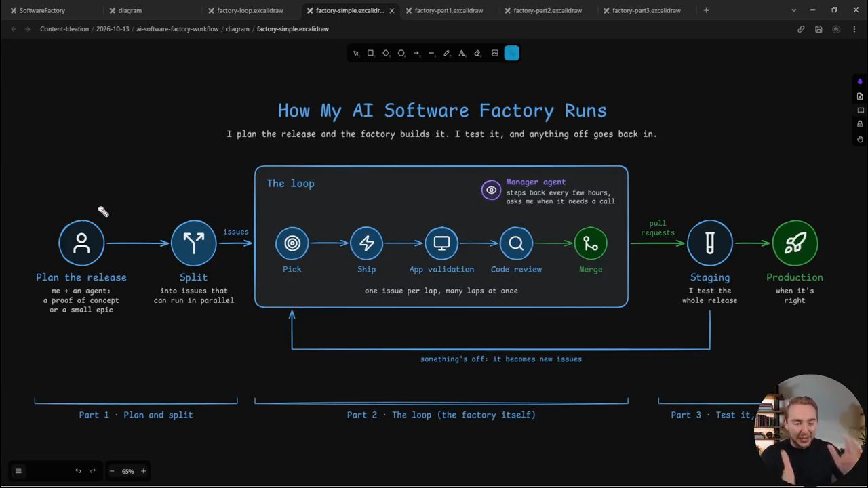Click the link icon in header
The image size is (868, 488).
coord(801,29)
